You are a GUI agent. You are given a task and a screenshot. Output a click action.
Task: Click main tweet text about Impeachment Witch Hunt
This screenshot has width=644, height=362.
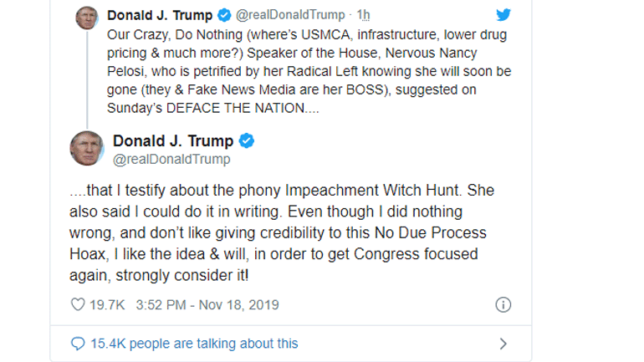pos(280,232)
